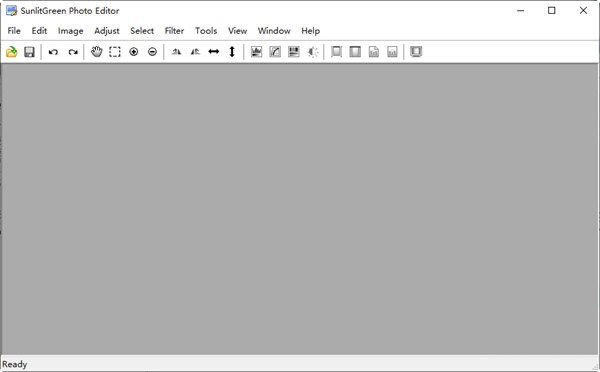Open the Select menu

coord(142,31)
